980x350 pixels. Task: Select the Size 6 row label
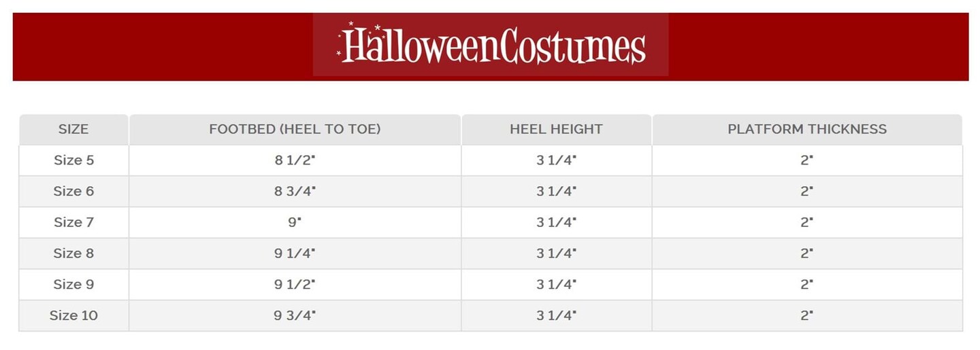tap(73, 192)
